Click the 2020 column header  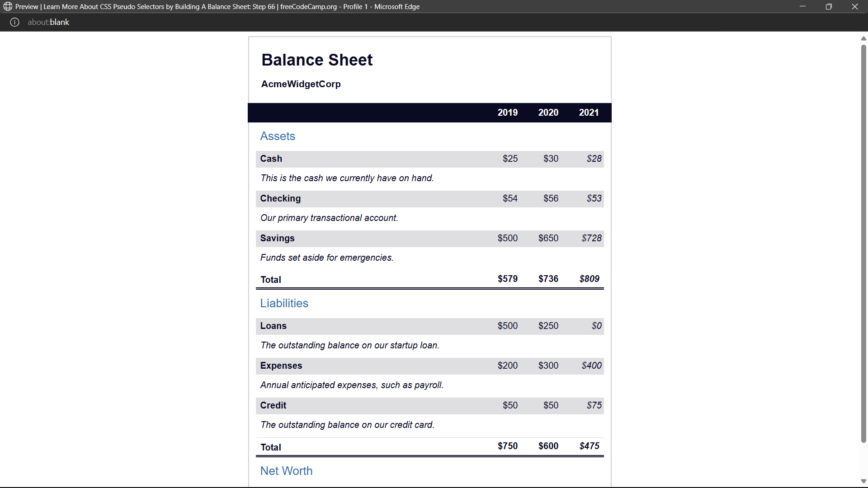pos(548,113)
